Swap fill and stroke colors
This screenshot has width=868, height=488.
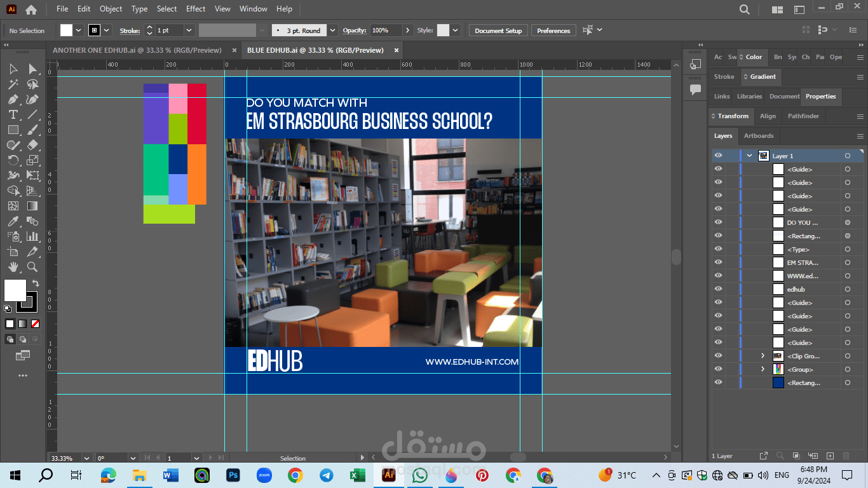[x=36, y=283]
